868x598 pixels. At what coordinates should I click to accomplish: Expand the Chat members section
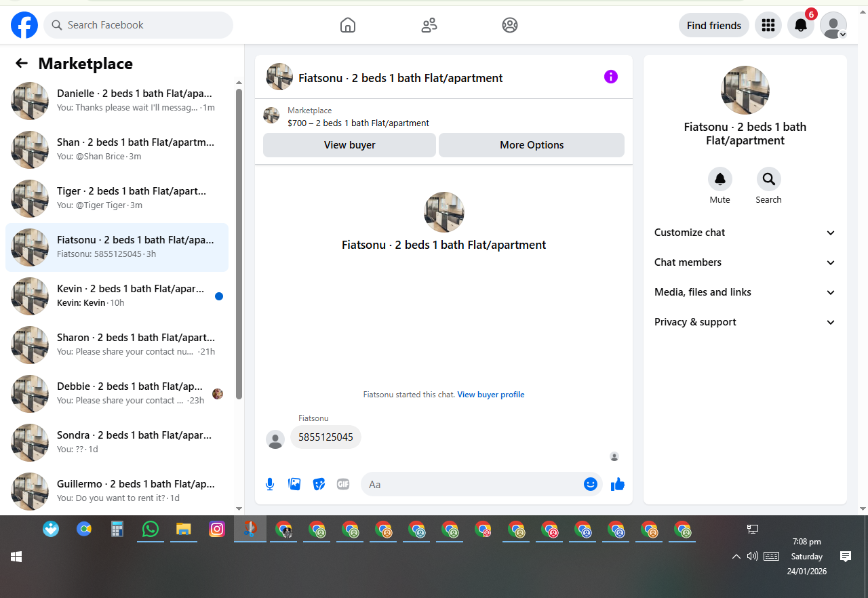point(745,262)
